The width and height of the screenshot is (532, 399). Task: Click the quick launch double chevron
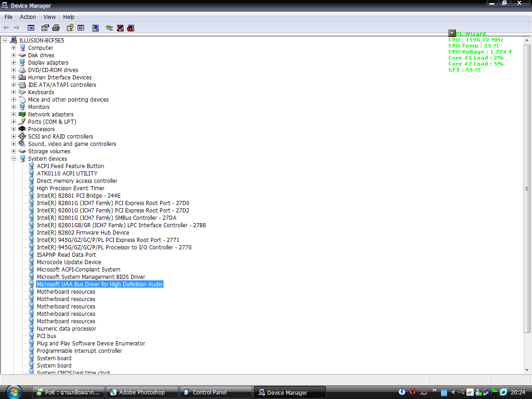coord(434,390)
